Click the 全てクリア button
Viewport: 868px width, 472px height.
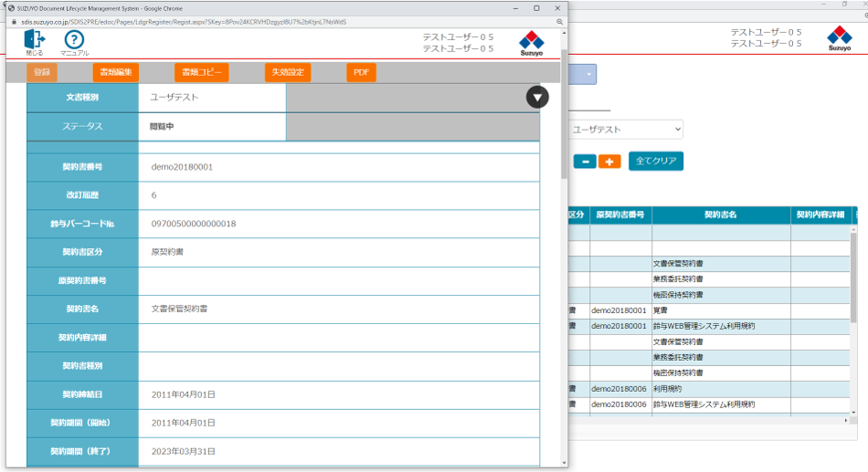pos(655,161)
